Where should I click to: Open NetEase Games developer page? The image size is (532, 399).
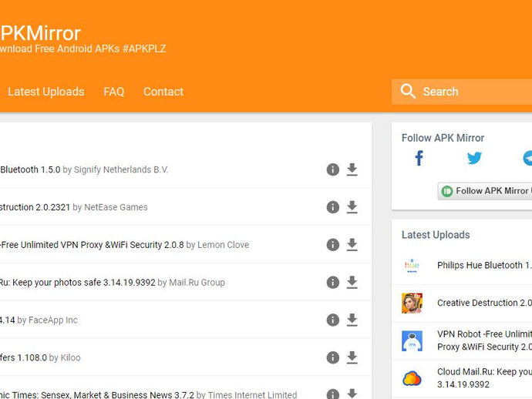point(116,207)
